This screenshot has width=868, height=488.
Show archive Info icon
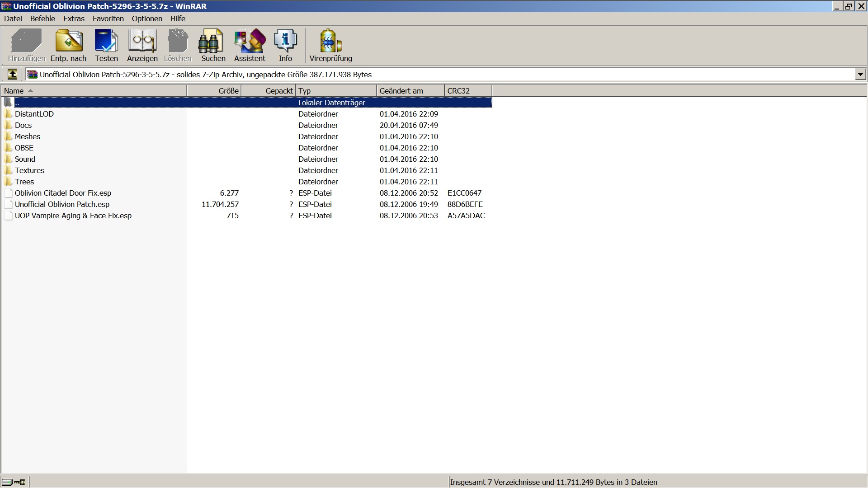tap(285, 45)
